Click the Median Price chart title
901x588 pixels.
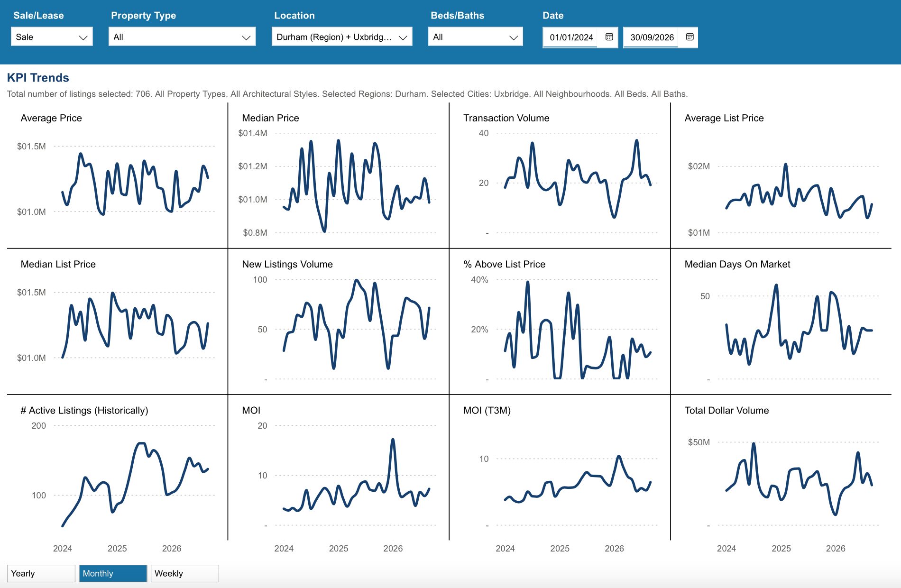pyautogui.click(x=270, y=118)
